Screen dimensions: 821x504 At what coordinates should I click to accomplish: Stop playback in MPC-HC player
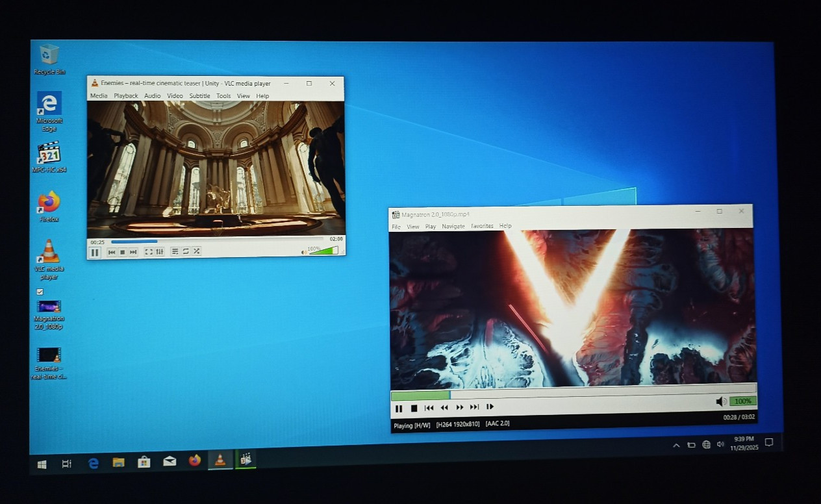[x=414, y=409]
